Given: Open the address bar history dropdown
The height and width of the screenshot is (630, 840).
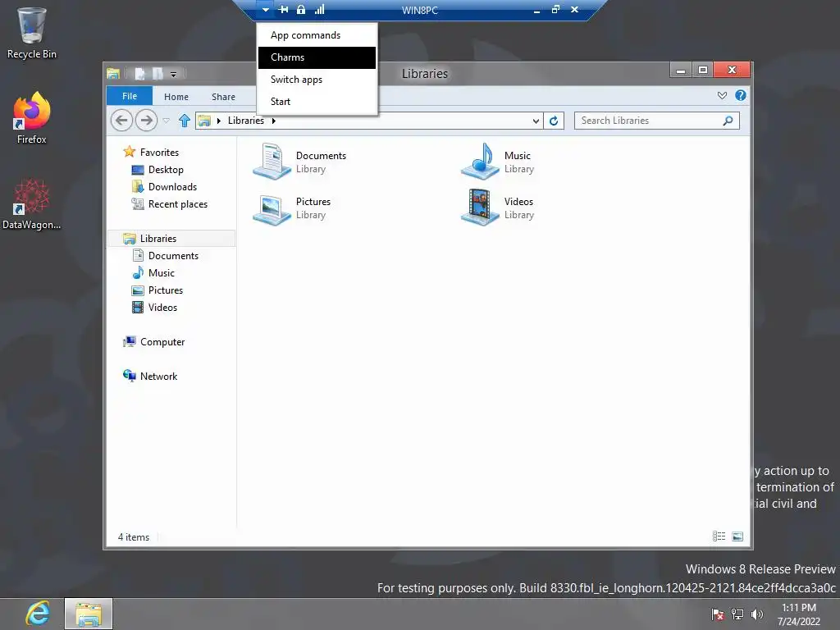Looking at the screenshot, I should click(x=536, y=121).
